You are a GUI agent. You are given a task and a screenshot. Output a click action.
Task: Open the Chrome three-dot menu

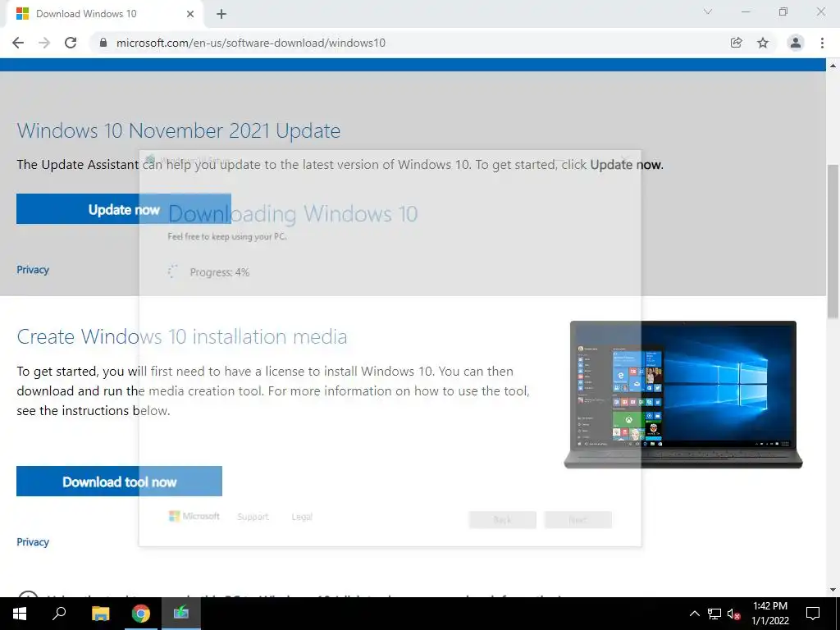pos(822,43)
